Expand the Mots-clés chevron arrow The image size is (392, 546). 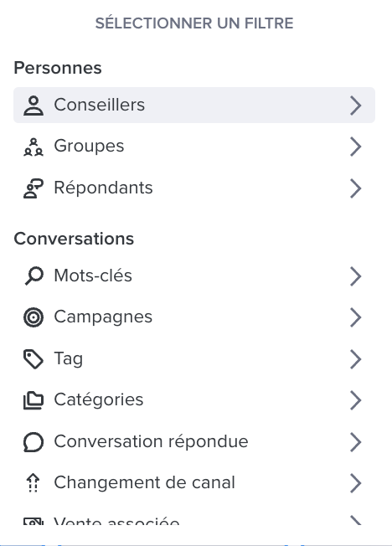coord(355,276)
